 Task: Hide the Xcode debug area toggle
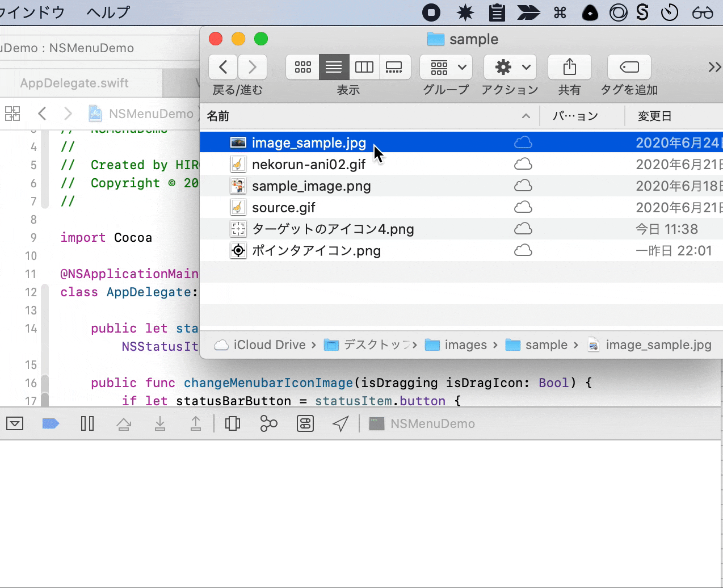coord(15,423)
